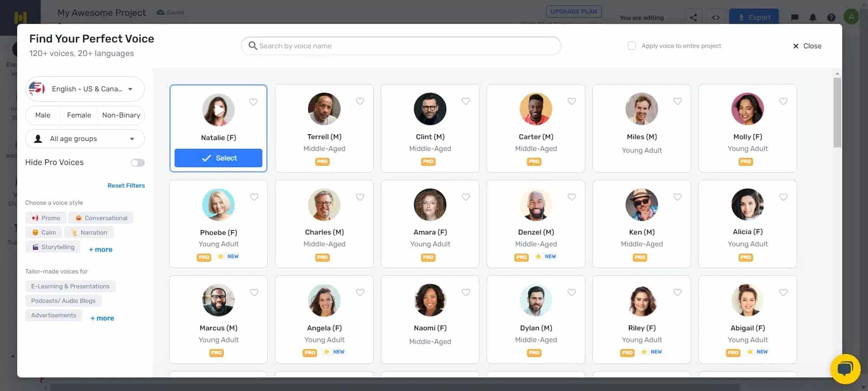Open Terrell's voice avatar thumbnail
868x391 pixels.
324,109
